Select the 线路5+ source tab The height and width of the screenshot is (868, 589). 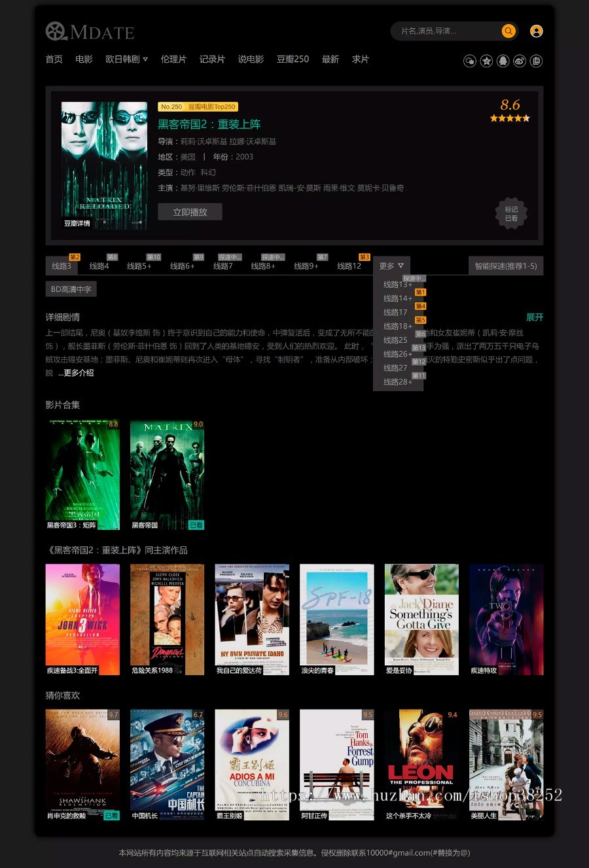click(x=139, y=266)
